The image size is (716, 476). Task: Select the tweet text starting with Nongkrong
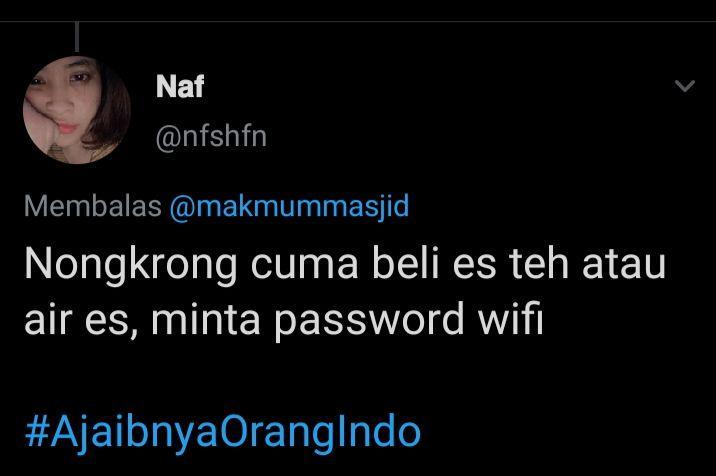(x=345, y=291)
